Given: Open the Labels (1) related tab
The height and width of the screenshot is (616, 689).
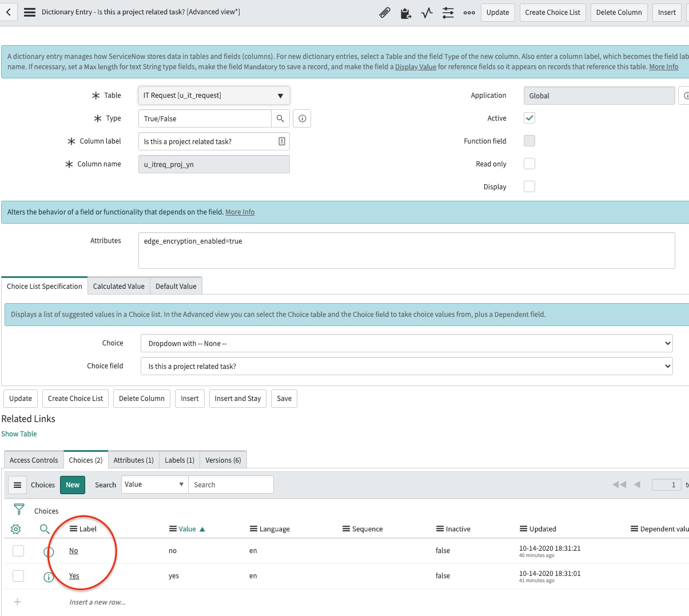Looking at the screenshot, I should pos(180,460).
